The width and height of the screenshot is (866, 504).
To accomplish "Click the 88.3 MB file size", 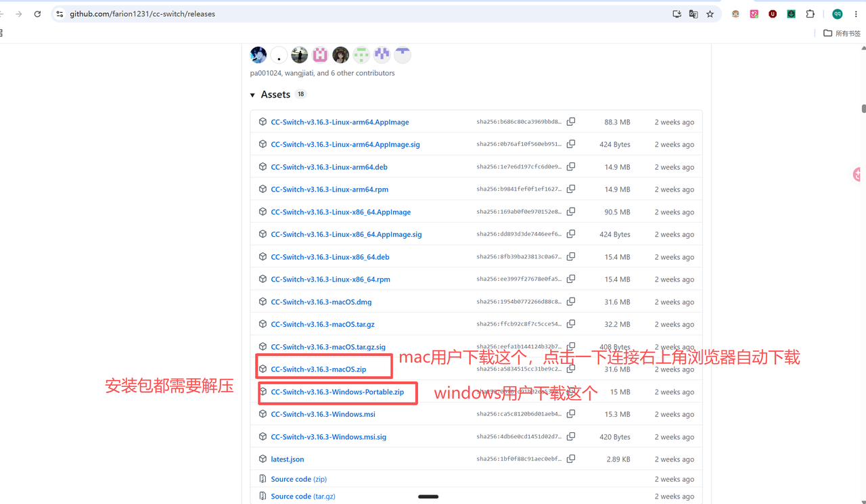I will 617,122.
